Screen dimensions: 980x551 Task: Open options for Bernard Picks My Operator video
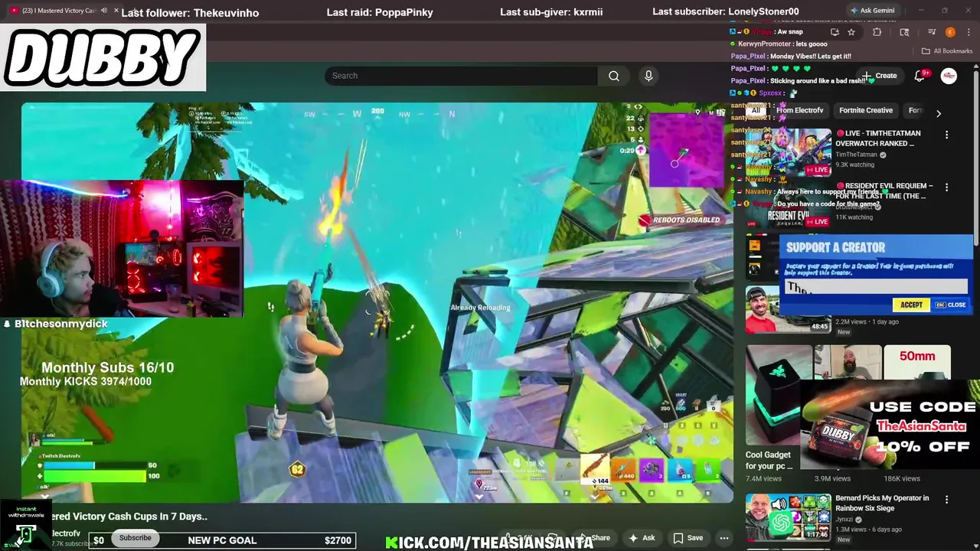point(946,500)
